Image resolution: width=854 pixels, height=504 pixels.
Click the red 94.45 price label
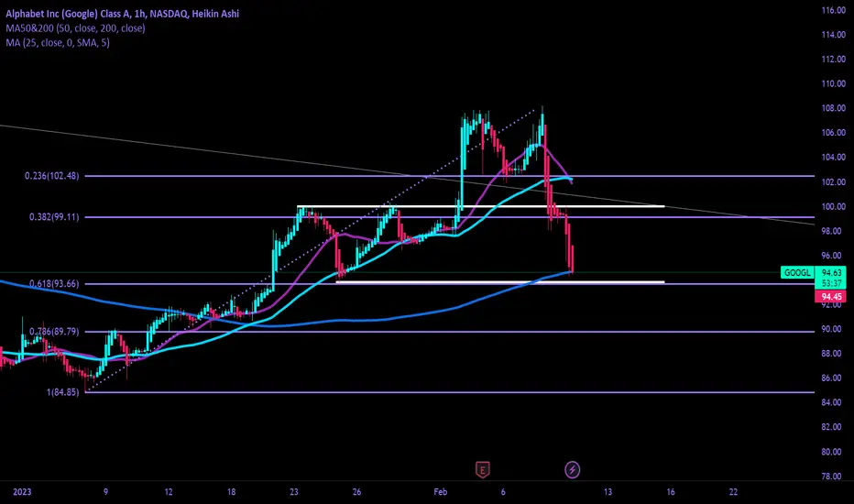[830, 296]
